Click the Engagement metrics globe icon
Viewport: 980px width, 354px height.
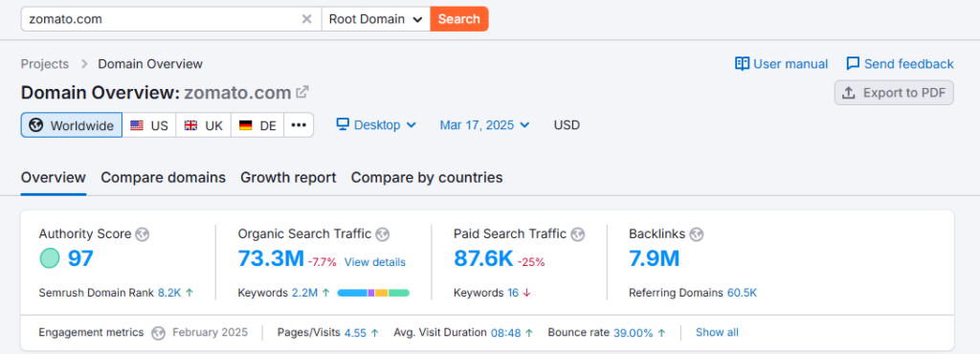(x=159, y=332)
